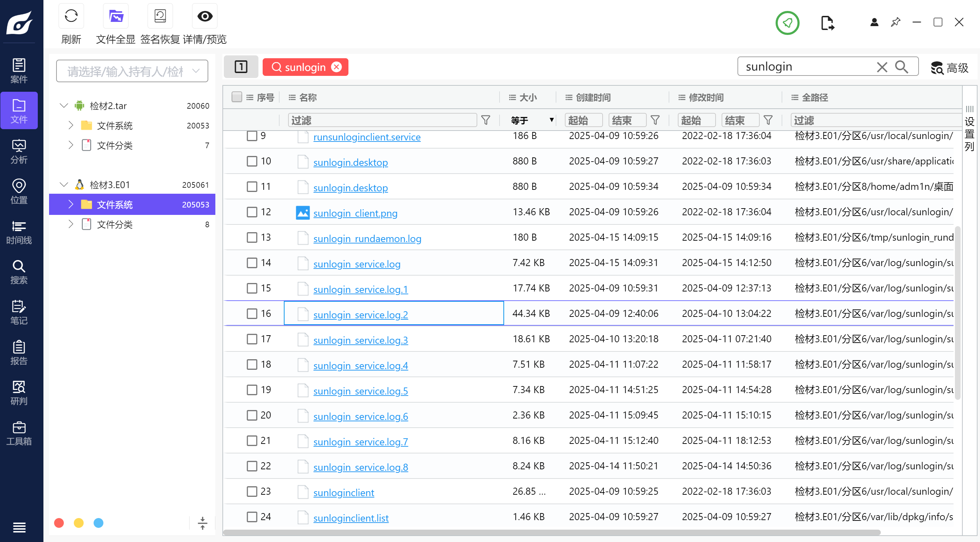
Task: Click the red color dot
Action: 59,523
